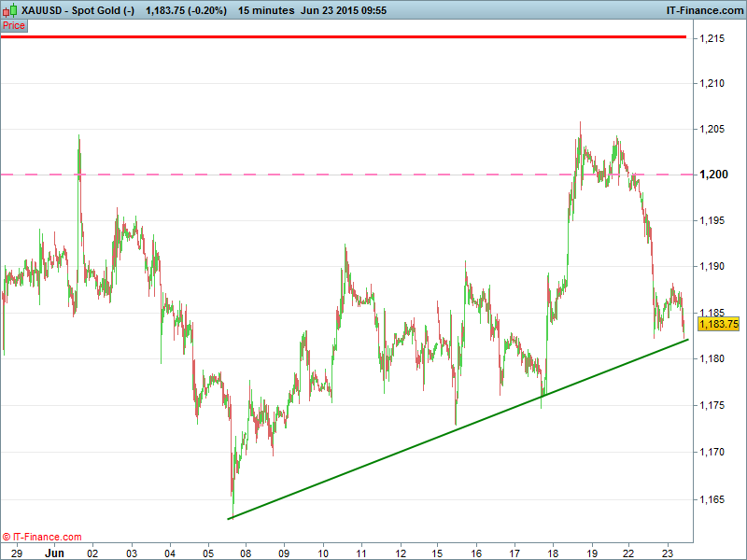Click the yellow 1,183.75 current price tag
This screenshot has width=747, height=560.
(x=719, y=324)
